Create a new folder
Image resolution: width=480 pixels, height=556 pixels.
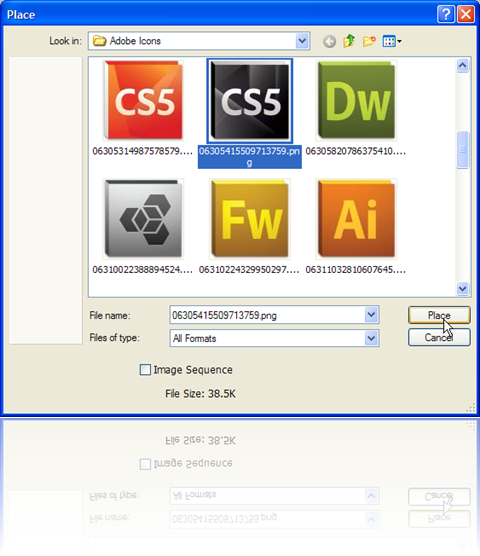click(x=369, y=41)
